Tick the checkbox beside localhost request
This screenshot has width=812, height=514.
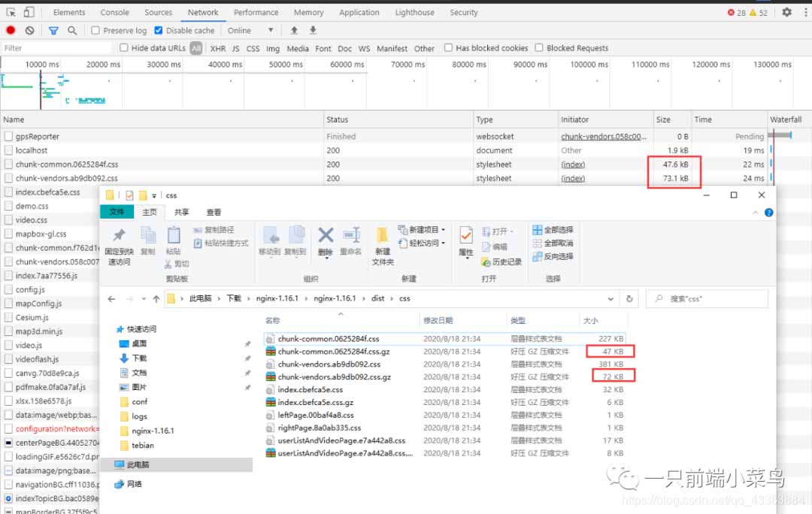(8, 150)
